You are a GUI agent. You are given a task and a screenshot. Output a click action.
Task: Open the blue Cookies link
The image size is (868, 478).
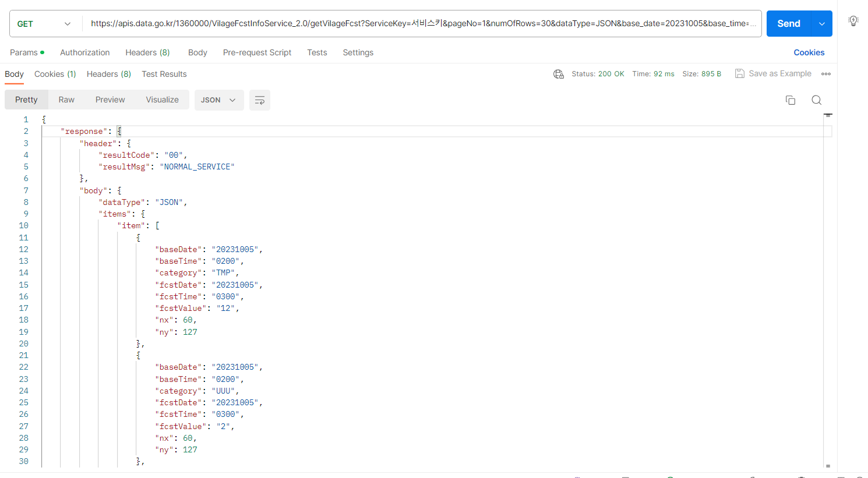pos(809,52)
